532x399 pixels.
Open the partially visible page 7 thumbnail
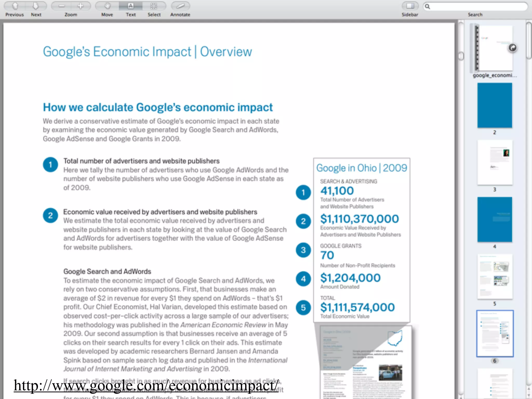pyautogui.click(x=495, y=384)
